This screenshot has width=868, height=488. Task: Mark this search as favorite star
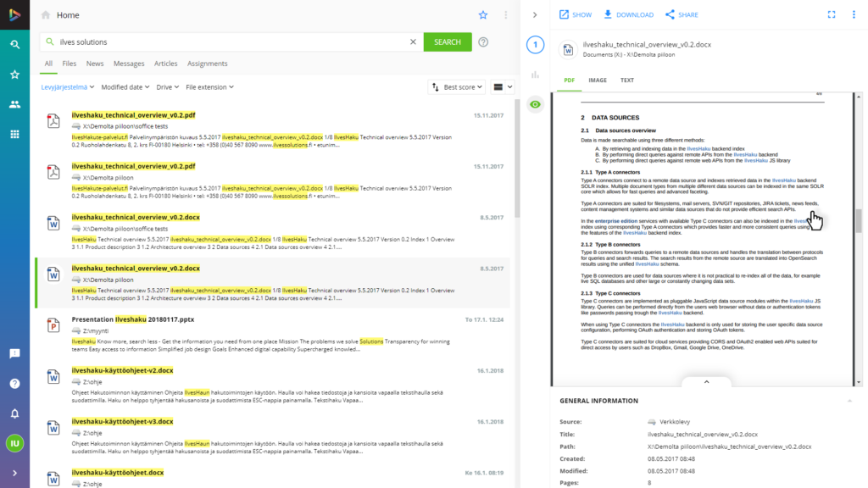(483, 15)
